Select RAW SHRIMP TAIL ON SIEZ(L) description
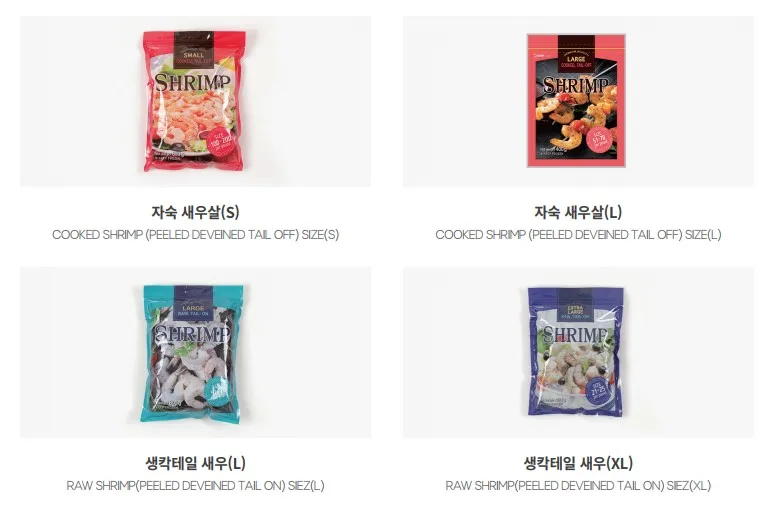 (195, 485)
